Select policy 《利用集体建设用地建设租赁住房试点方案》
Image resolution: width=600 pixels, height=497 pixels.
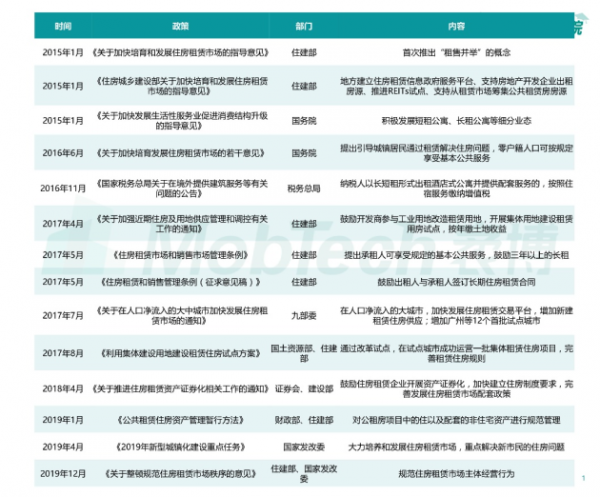click(180, 353)
